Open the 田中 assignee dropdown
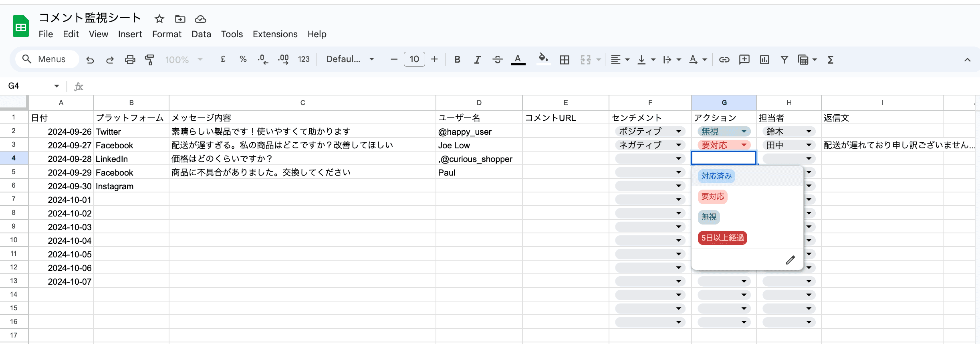Image resolution: width=980 pixels, height=344 pixels. pyautogui.click(x=809, y=145)
